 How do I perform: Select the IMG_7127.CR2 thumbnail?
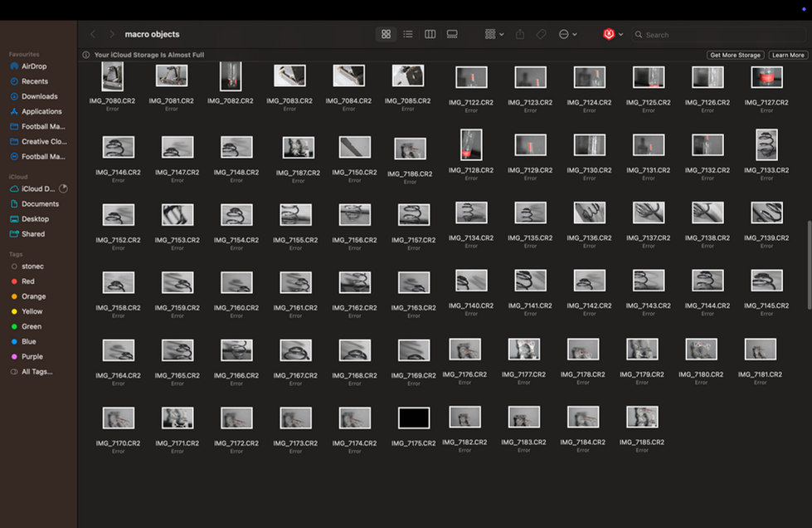pyautogui.click(x=767, y=77)
